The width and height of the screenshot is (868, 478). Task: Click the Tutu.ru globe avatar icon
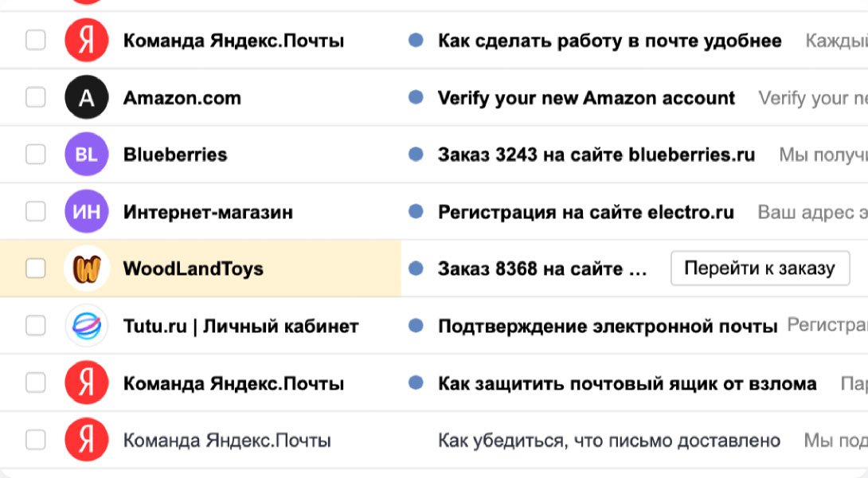click(x=86, y=326)
